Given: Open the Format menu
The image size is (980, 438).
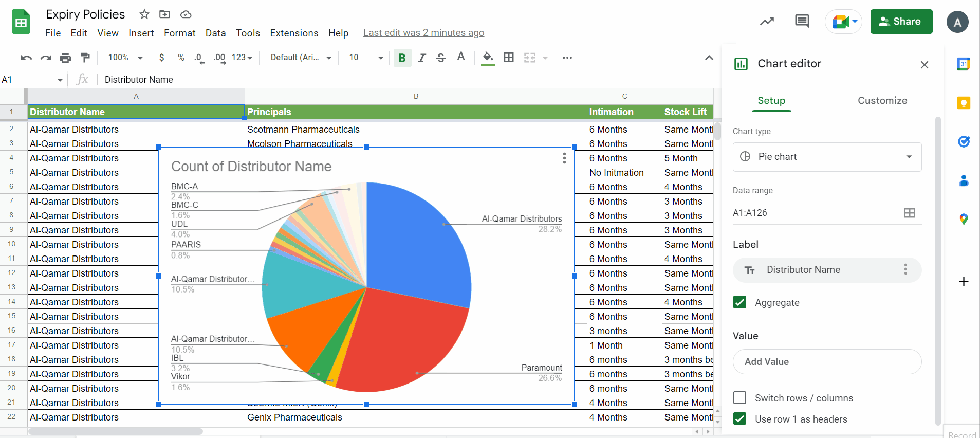Looking at the screenshot, I should (x=179, y=33).
